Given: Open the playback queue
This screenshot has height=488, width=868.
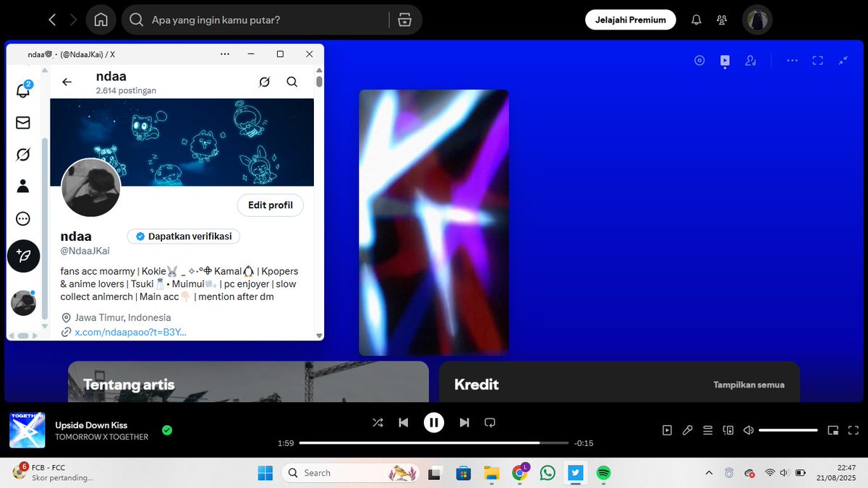Looking at the screenshot, I should 708,430.
